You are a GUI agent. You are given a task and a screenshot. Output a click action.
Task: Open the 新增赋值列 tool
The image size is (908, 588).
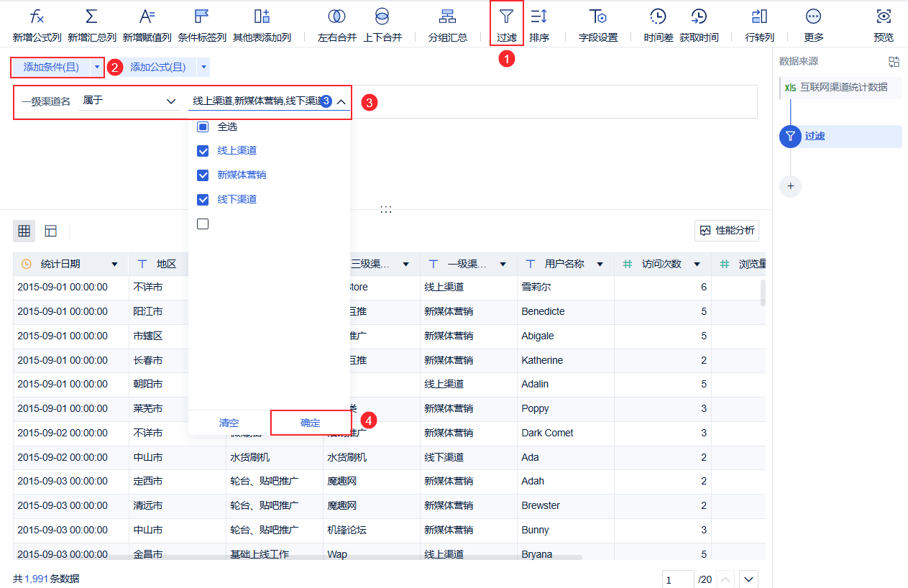tap(147, 26)
